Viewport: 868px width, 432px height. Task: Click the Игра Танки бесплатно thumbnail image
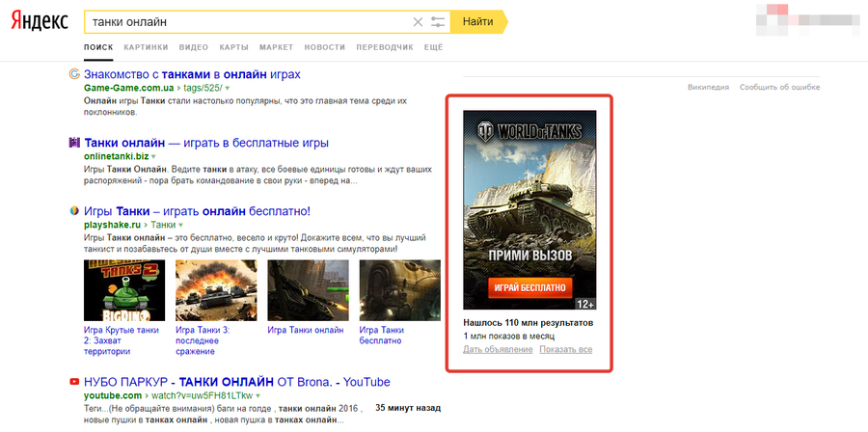pyautogui.click(x=399, y=290)
